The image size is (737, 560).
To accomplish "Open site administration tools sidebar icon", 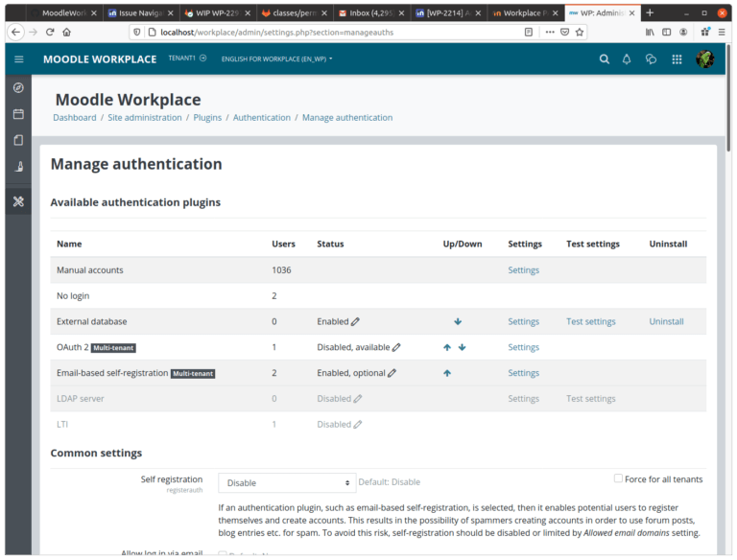I will (x=18, y=201).
